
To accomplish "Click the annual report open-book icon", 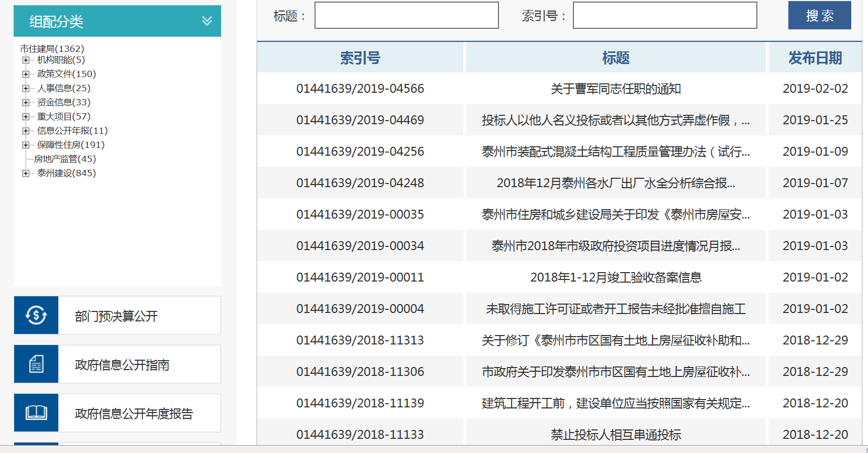I will [36, 413].
